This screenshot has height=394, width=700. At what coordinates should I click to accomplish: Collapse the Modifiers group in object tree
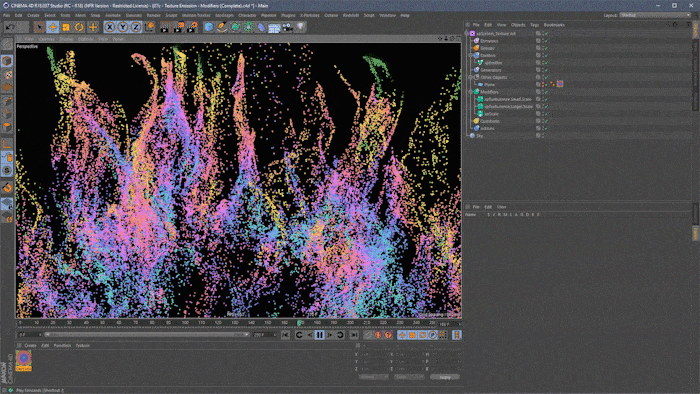470,92
